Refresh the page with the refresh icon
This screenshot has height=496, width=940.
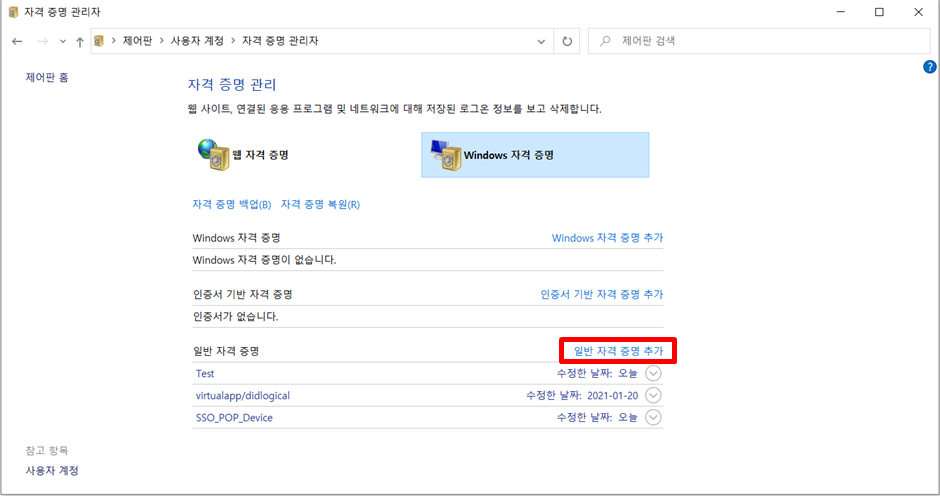tap(567, 41)
